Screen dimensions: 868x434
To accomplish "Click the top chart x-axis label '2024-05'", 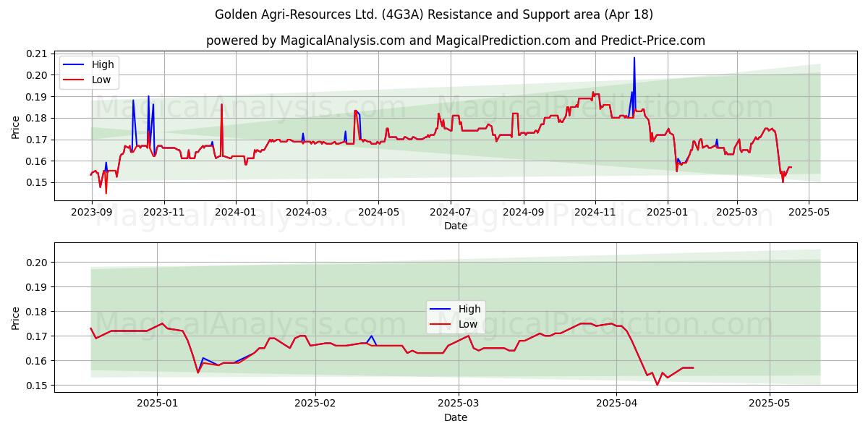I will [x=378, y=213].
